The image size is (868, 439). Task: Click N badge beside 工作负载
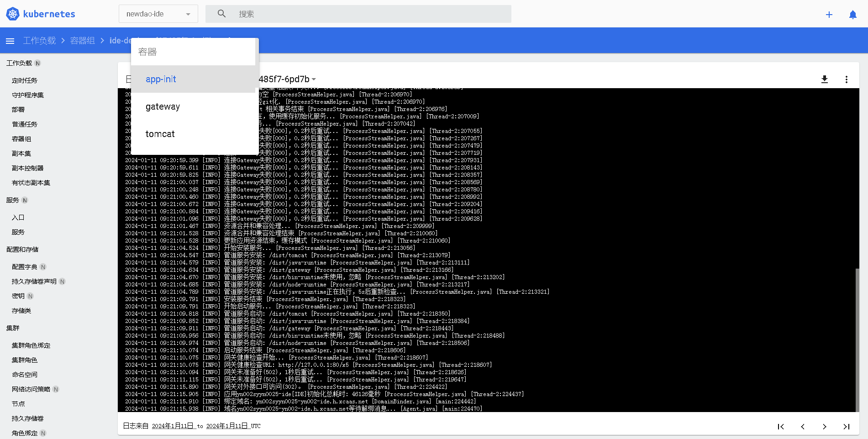(37, 63)
